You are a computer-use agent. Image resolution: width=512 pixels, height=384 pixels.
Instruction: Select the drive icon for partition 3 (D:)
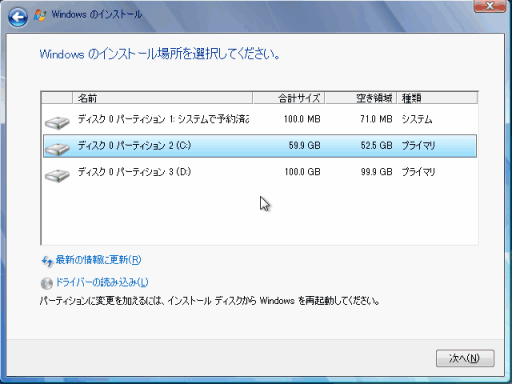pos(57,175)
